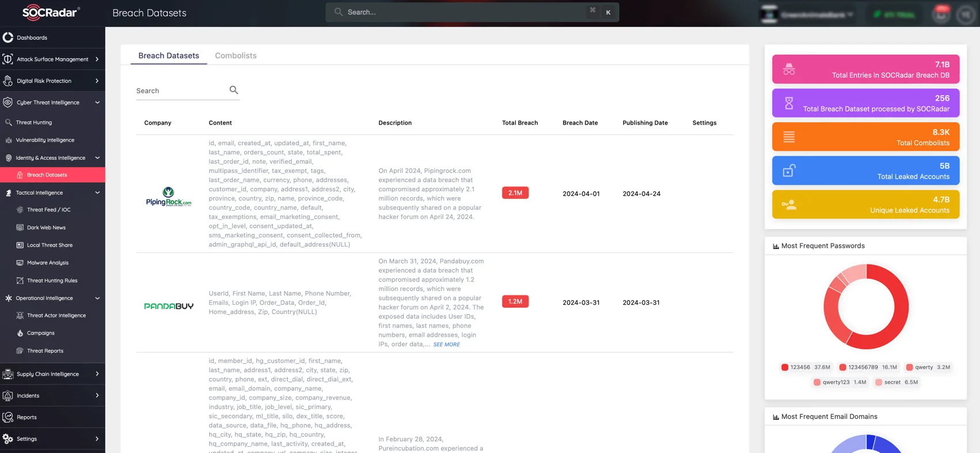Click the PipingRock.com company logo
980x453 pixels.
click(x=168, y=197)
